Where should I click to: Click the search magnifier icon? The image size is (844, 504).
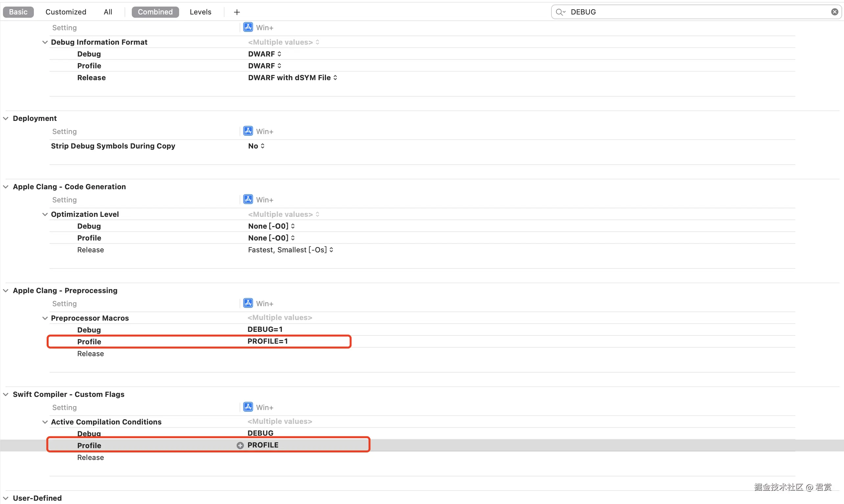coord(559,12)
